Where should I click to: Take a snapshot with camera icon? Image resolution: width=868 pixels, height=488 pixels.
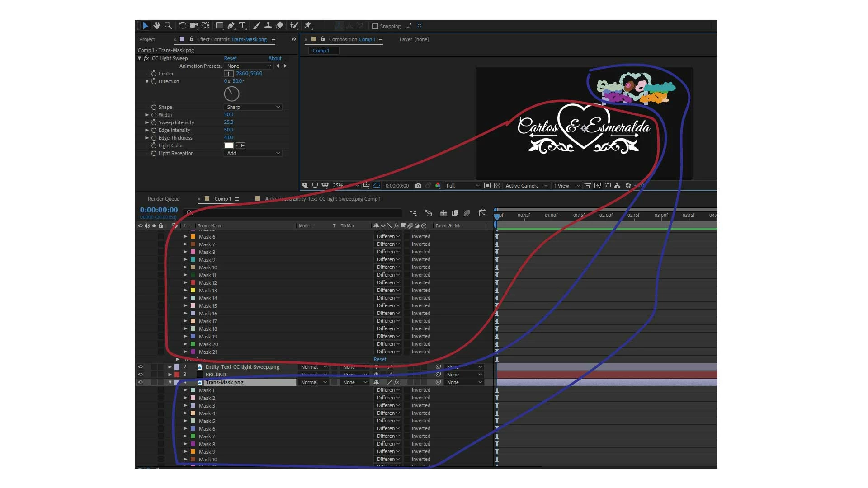[418, 186]
